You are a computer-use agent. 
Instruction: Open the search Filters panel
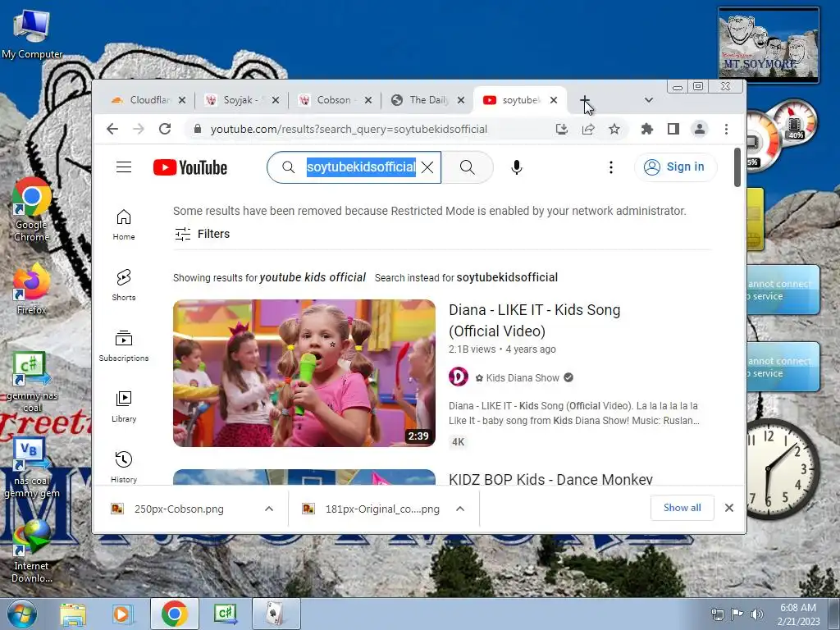(x=202, y=234)
